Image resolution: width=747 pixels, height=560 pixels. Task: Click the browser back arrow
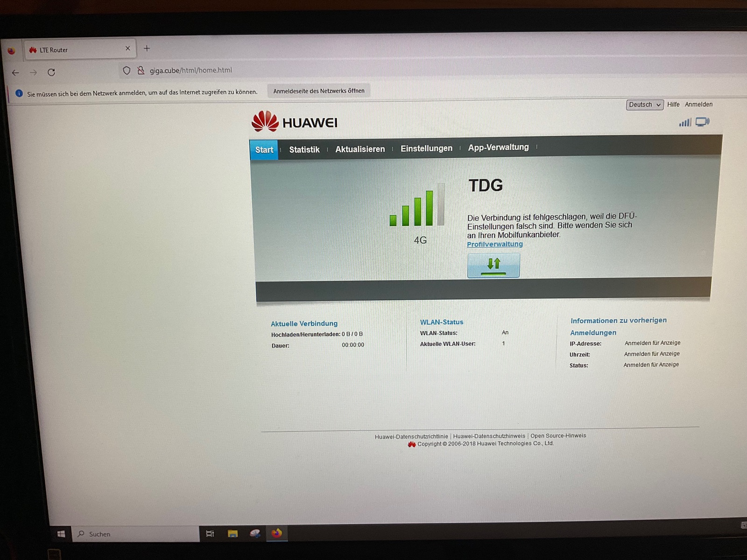(15, 73)
